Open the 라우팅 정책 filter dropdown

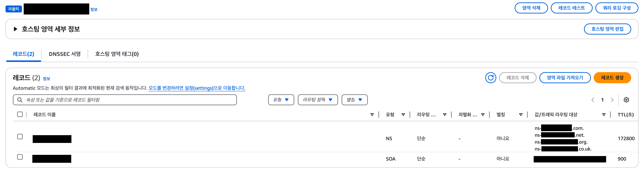(318, 100)
